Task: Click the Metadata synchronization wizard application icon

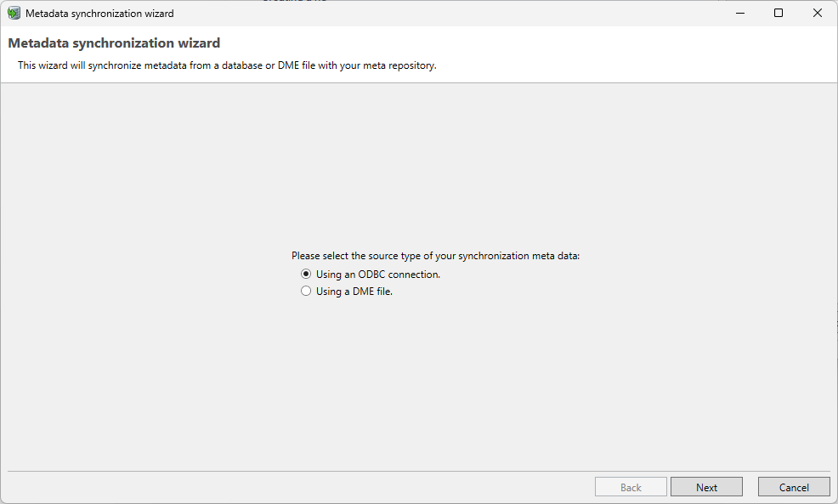Action: point(14,13)
